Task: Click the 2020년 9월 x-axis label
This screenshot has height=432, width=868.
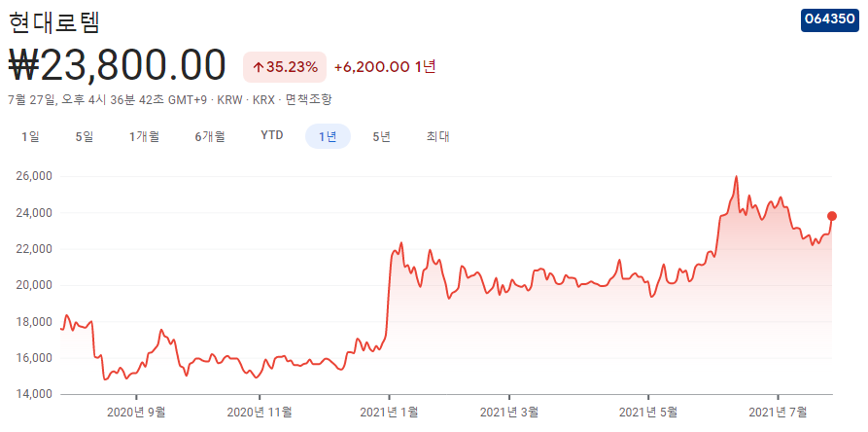Action: 136,413
